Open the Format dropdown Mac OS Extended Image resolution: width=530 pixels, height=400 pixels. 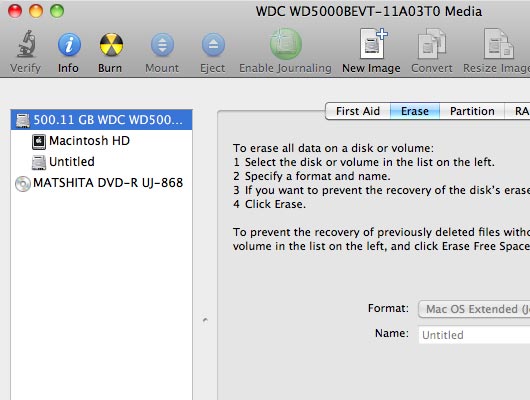[474, 309]
